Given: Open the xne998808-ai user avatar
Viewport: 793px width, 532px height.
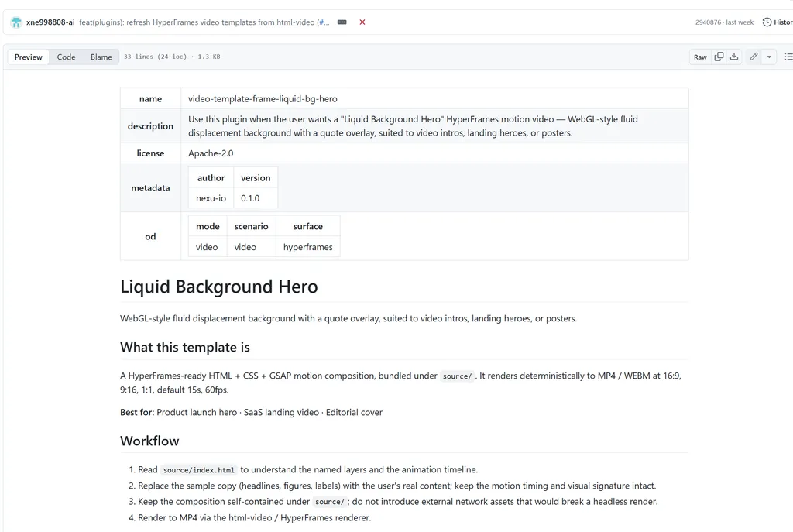Looking at the screenshot, I should click(16, 22).
